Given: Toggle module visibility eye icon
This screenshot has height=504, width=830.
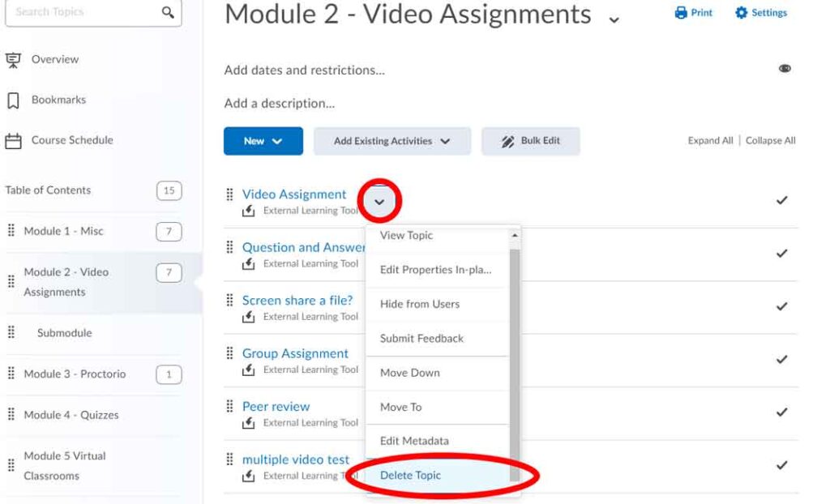Looking at the screenshot, I should click(x=785, y=69).
